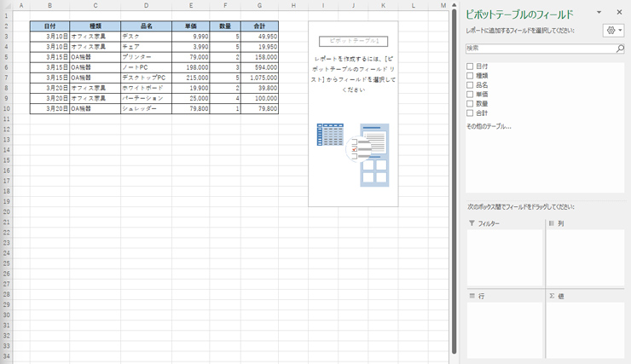Image resolution: width=631 pixels, height=364 pixels.
Task: Check the 種類 field checkbox
Action: click(470, 76)
